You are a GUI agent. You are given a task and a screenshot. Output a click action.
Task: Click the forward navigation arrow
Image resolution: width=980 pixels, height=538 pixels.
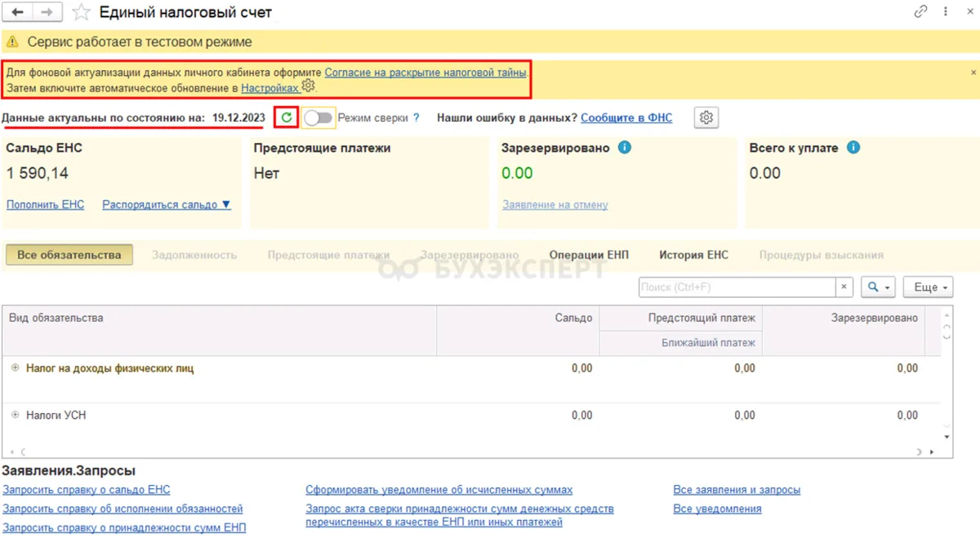(47, 12)
